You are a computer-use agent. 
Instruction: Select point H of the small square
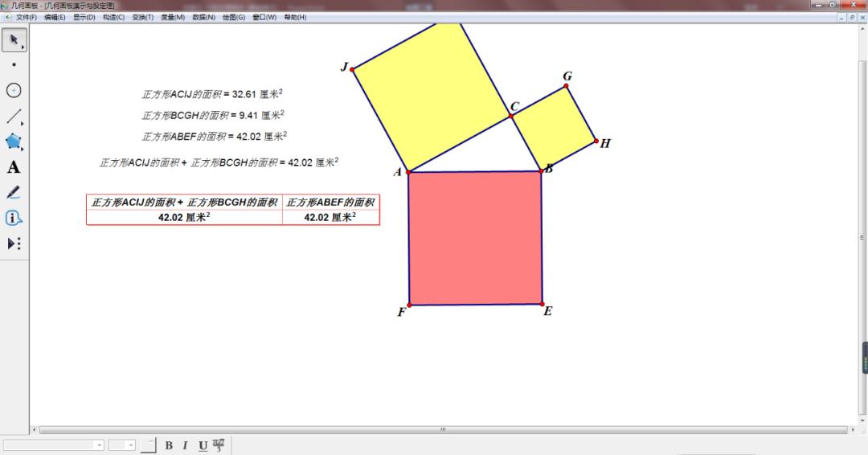(x=596, y=141)
